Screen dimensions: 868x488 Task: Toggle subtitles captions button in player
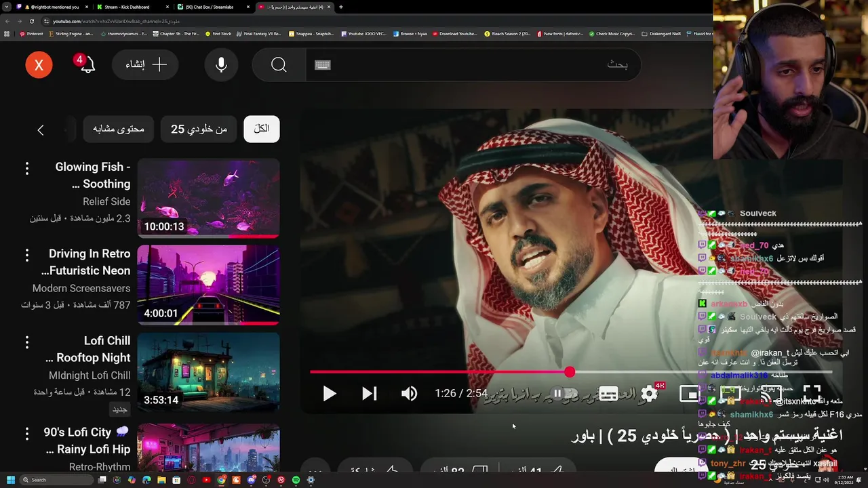[x=608, y=393]
